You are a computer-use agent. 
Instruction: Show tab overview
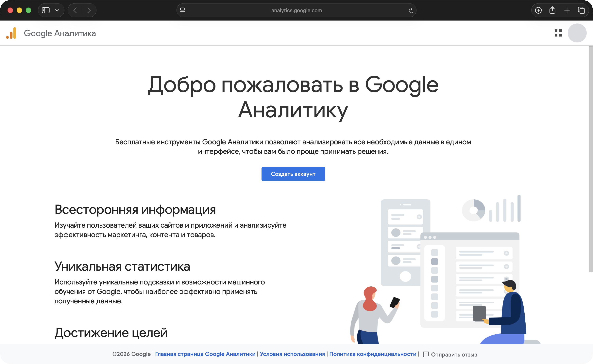(x=581, y=10)
